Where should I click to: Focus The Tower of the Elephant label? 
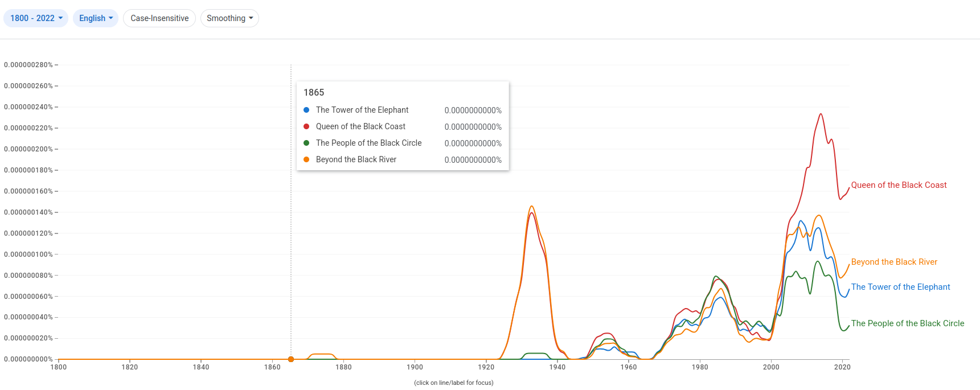900,287
